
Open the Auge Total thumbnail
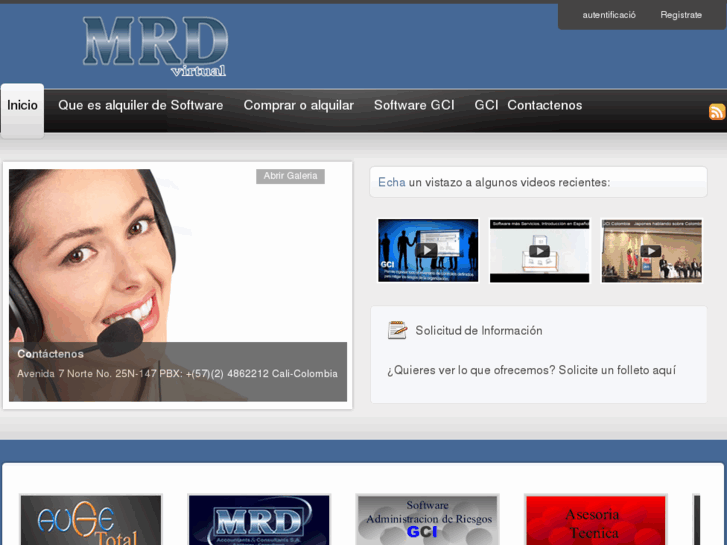pyautogui.click(x=91, y=520)
